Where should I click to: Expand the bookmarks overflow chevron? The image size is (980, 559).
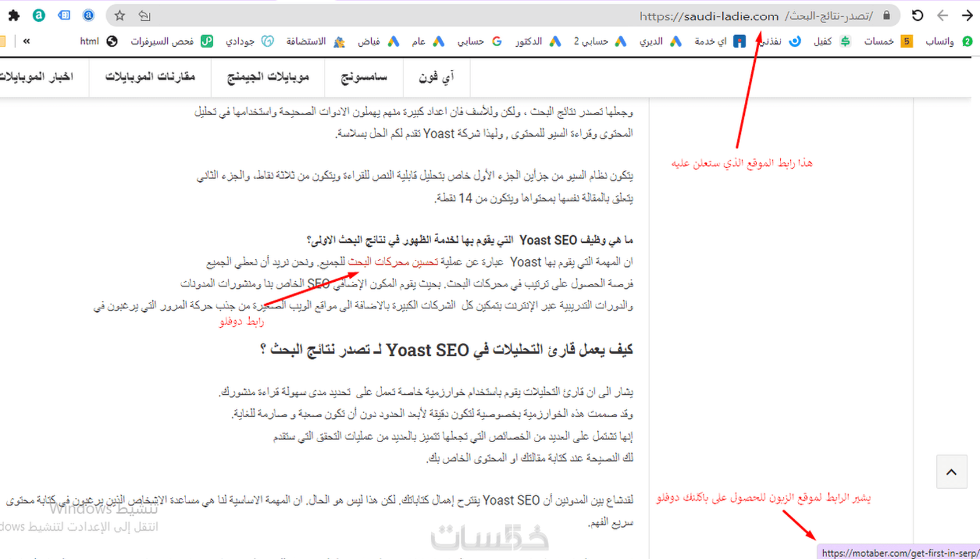point(27,41)
